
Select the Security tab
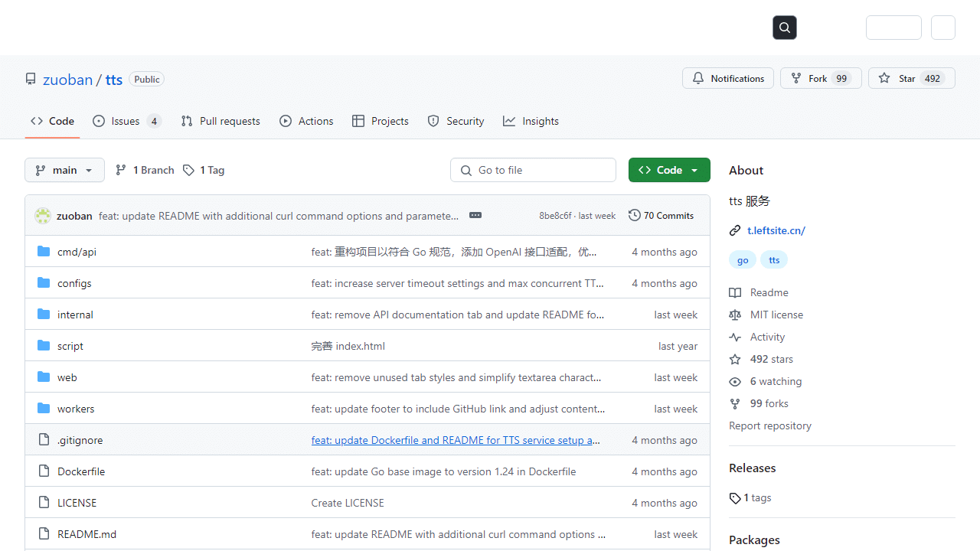(456, 121)
